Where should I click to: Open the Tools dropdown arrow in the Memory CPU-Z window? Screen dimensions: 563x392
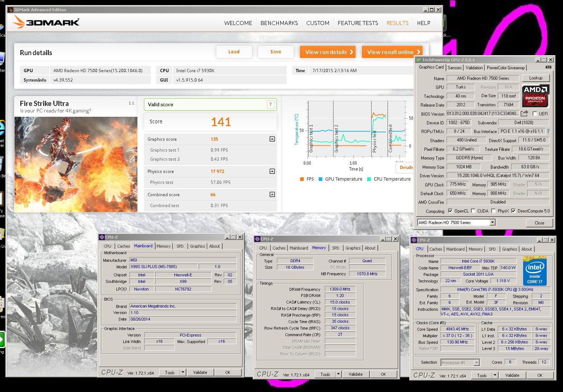338,374
